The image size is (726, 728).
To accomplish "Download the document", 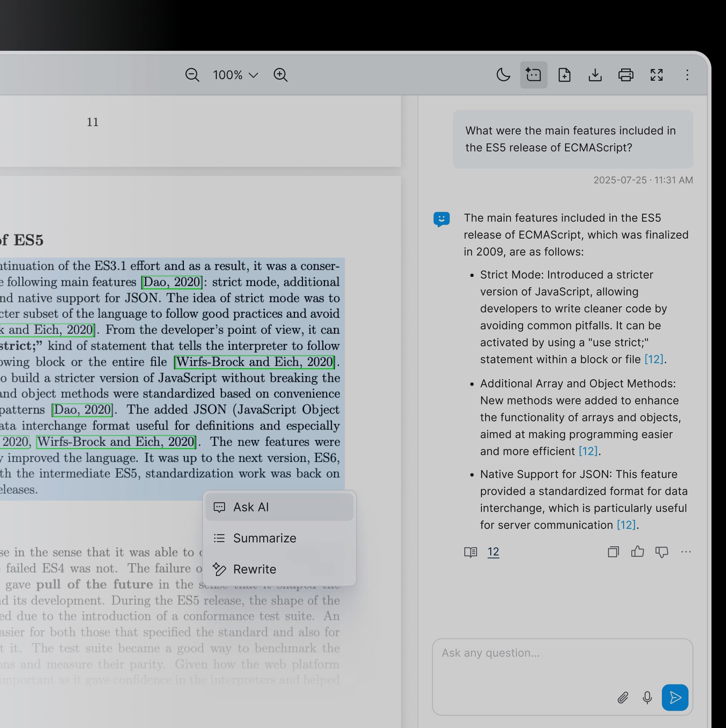I will point(595,75).
